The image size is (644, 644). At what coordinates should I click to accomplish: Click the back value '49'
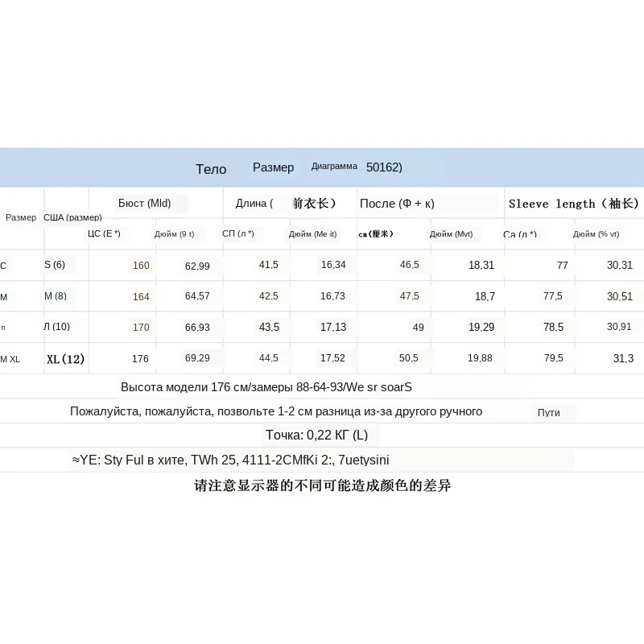[418, 328]
